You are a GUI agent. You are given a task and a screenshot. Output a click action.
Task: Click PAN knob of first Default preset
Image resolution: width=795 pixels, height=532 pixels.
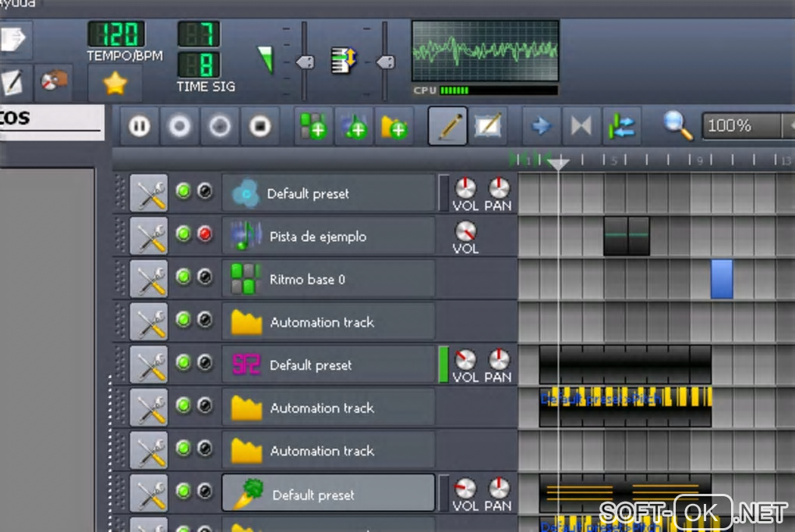pyautogui.click(x=499, y=188)
